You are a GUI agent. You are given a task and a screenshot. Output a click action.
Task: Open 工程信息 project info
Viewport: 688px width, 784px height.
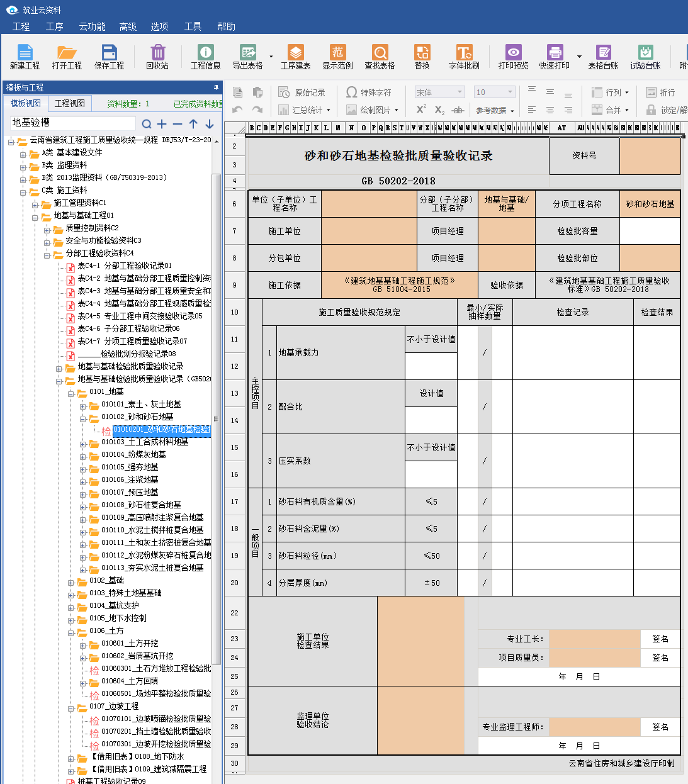click(x=206, y=57)
